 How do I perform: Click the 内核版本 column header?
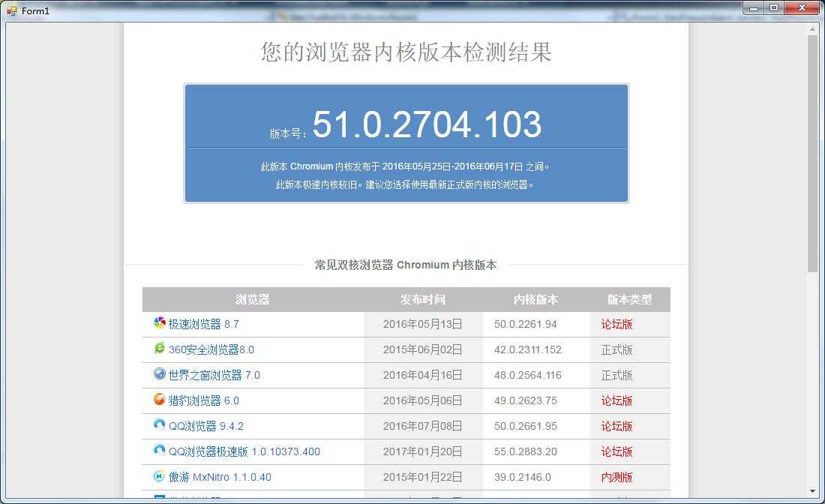[536, 299]
